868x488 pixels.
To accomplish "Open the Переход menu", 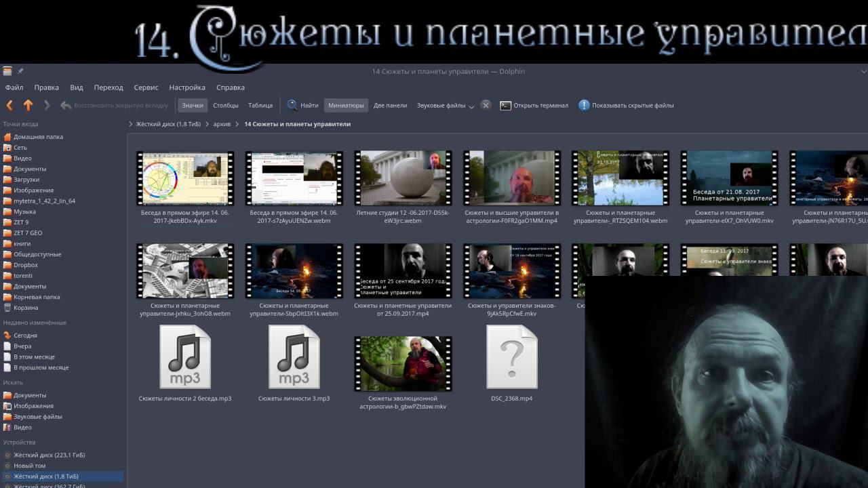I will click(108, 87).
